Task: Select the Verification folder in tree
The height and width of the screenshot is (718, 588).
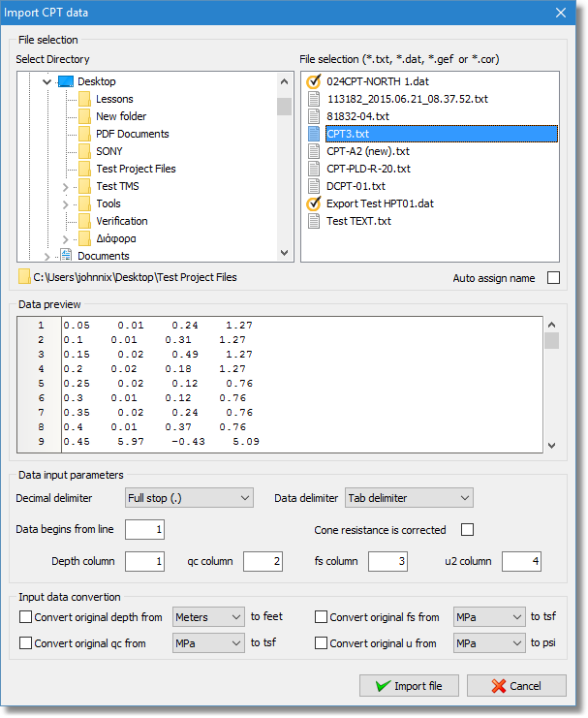Action: pyautogui.click(x=122, y=221)
